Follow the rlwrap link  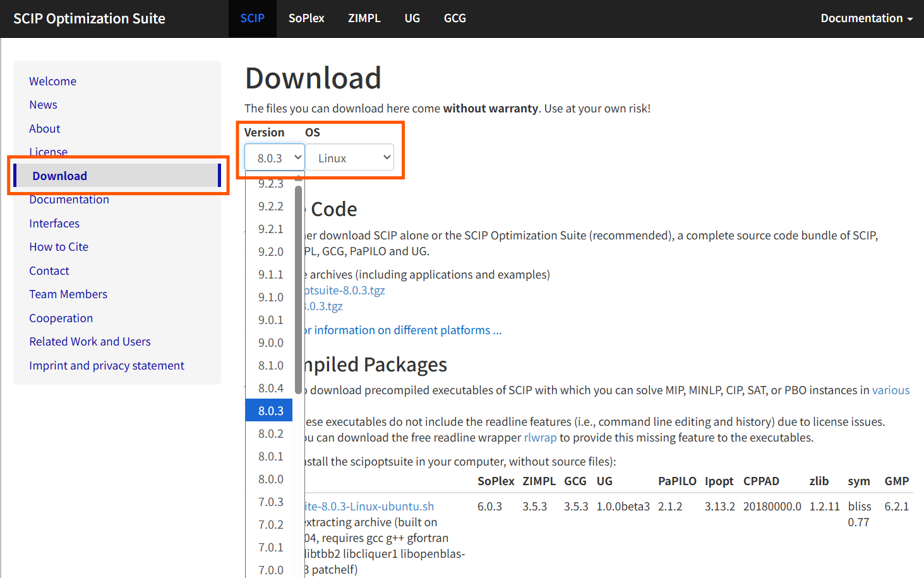tap(541, 438)
